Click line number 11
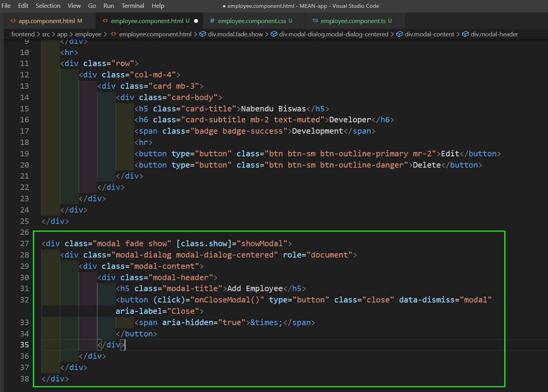 [24, 63]
